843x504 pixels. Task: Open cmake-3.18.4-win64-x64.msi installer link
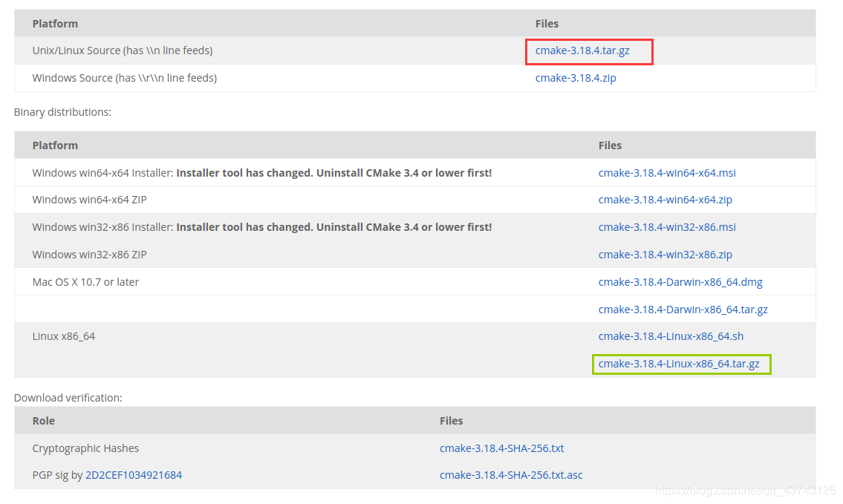pyautogui.click(x=667, y=173)
